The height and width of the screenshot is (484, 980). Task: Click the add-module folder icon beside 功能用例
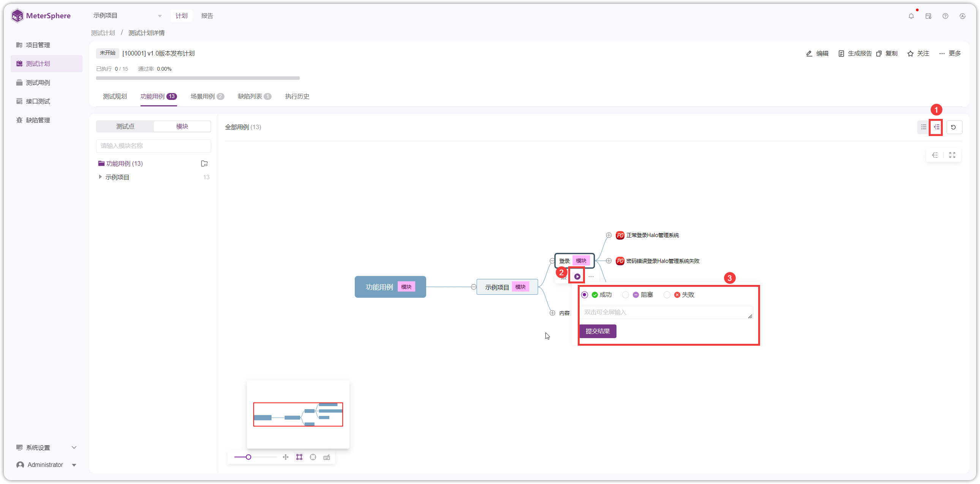pos(204,164)
